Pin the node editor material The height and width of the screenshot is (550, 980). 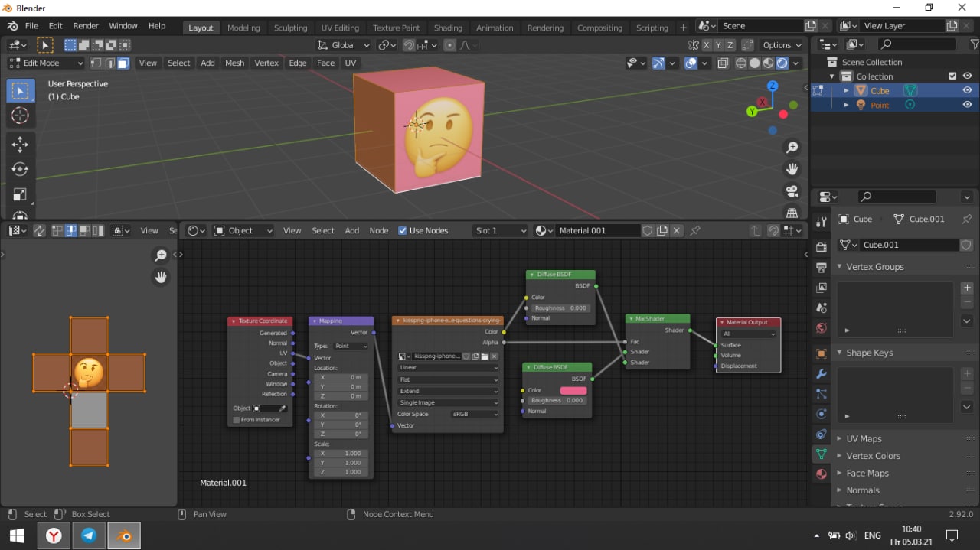coord(695,230)
